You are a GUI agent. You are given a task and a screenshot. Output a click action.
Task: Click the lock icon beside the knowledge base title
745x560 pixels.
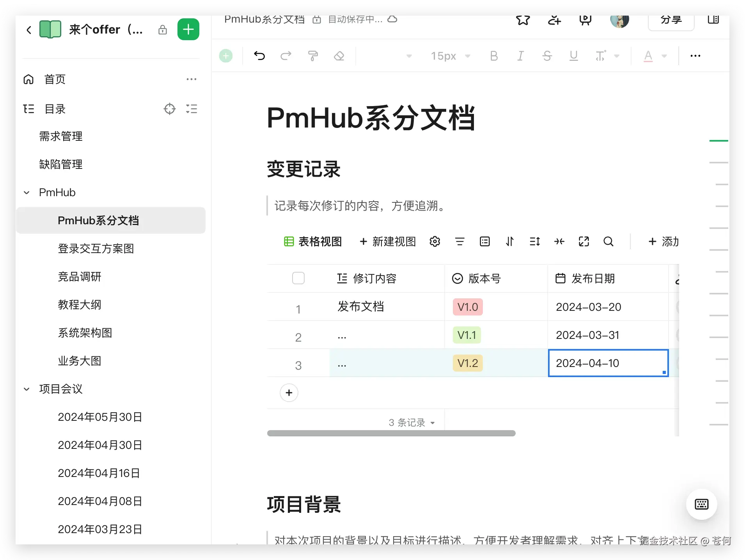click(x=163, y=30)
